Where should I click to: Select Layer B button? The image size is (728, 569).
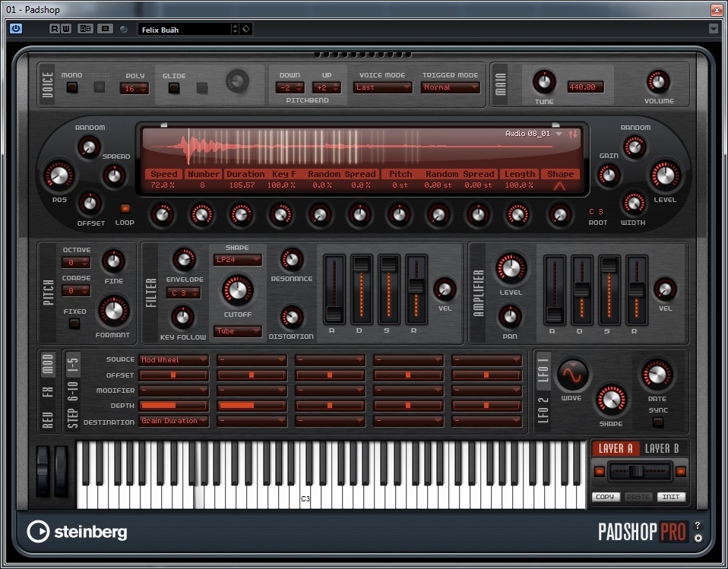(662, 448)
